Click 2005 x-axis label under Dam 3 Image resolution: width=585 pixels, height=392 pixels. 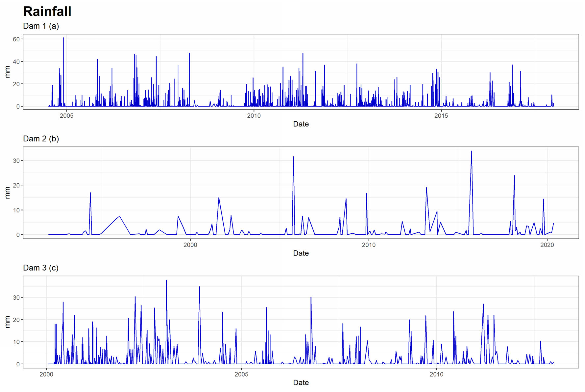[x=241, y=374]
